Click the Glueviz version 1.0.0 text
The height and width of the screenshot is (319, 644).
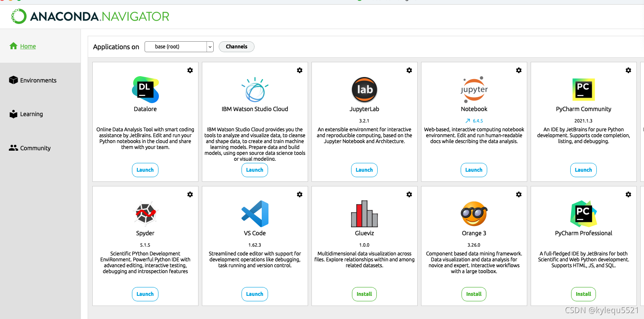pos(364,245)
